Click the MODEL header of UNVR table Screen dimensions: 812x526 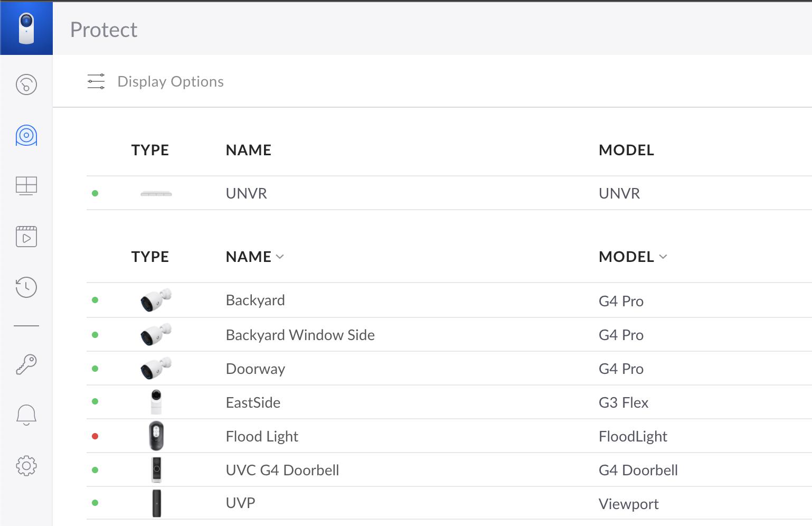627,150
